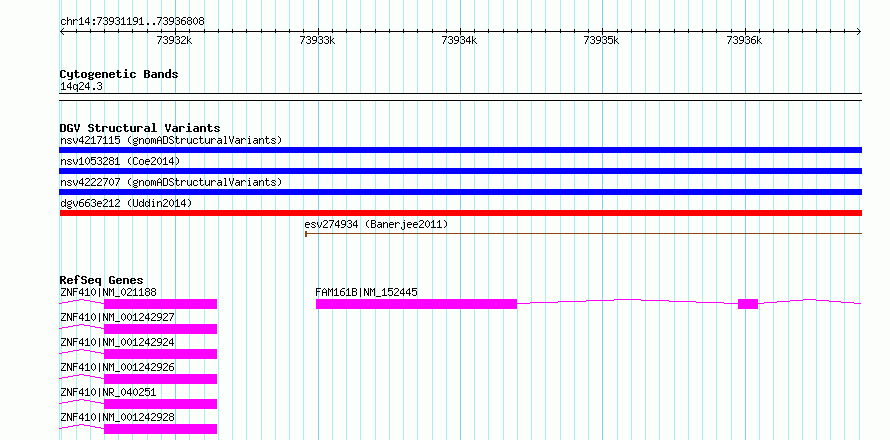Click the 73932k ruler tick label
The width and height of the screenshot is (890, 440).
[175, 40]
